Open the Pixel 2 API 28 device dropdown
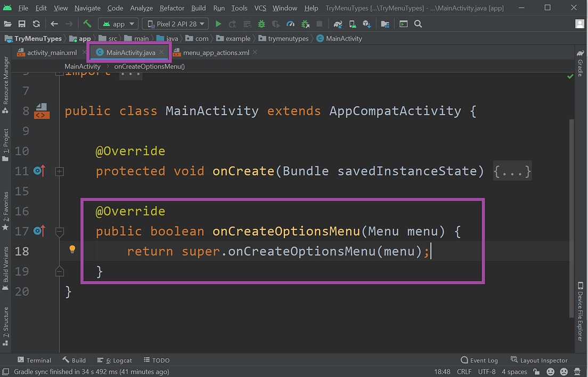The image size is (588, 377). click(x=175, y=23)
